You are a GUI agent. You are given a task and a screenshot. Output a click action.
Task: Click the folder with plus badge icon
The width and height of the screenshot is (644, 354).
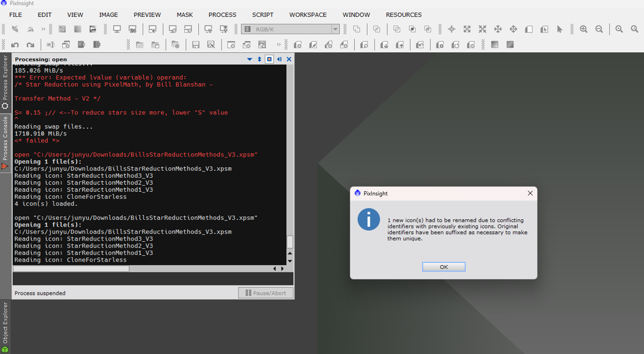175,45
